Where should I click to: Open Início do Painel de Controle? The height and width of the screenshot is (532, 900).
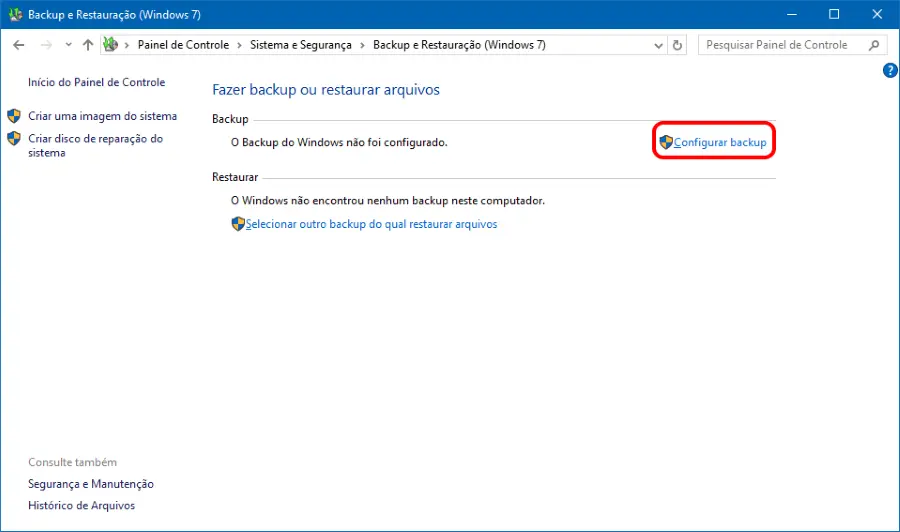96,82
